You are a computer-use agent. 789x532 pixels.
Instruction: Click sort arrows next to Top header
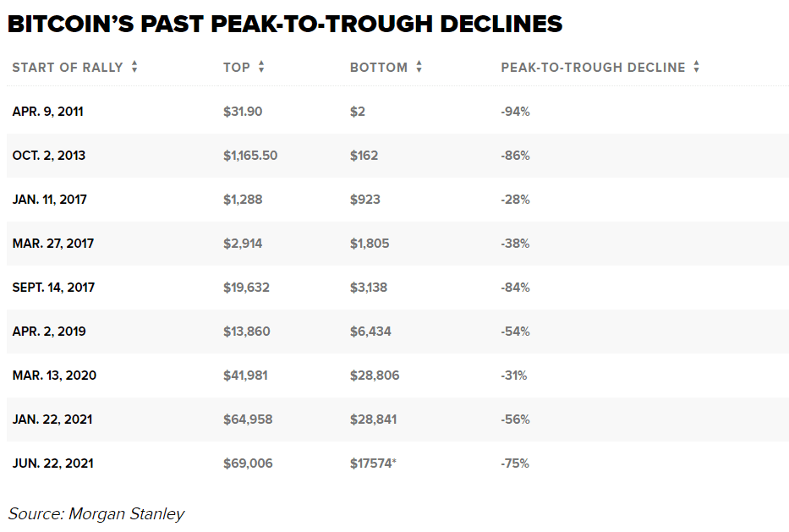pyautogui.click(x=261, y=68)
